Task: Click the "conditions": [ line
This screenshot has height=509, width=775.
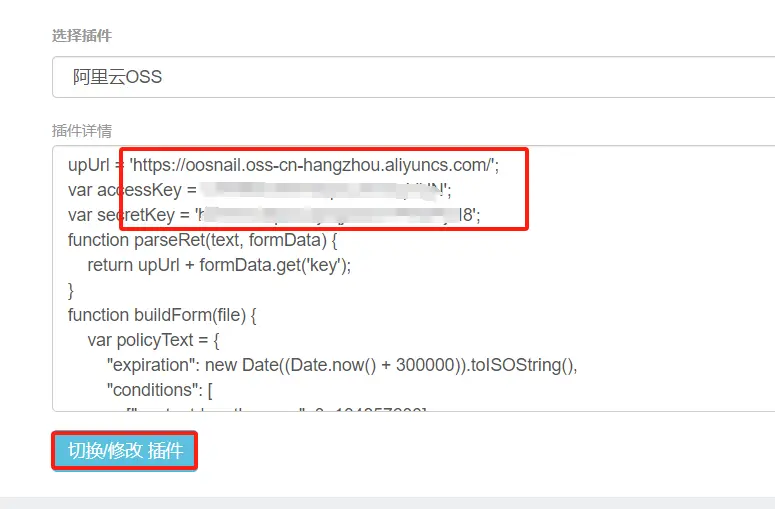Action: coord(160,390)
